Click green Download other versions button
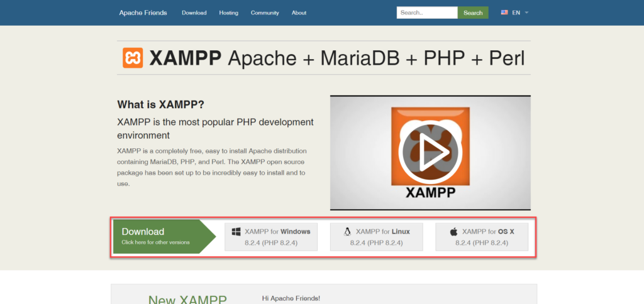The image size is (644, 304). click(165, 236)
